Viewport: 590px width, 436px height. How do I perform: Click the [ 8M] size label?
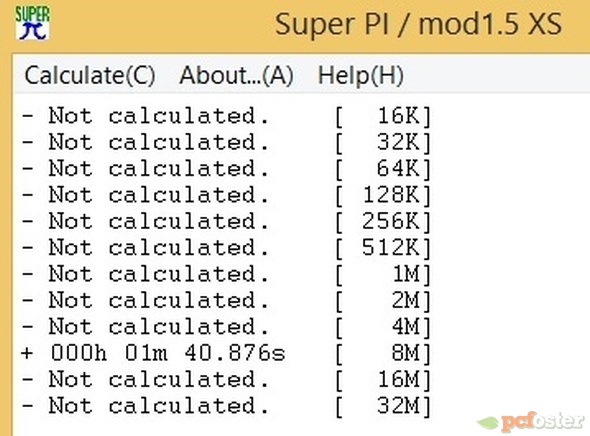pyautogui.click(x=383, y=354)
